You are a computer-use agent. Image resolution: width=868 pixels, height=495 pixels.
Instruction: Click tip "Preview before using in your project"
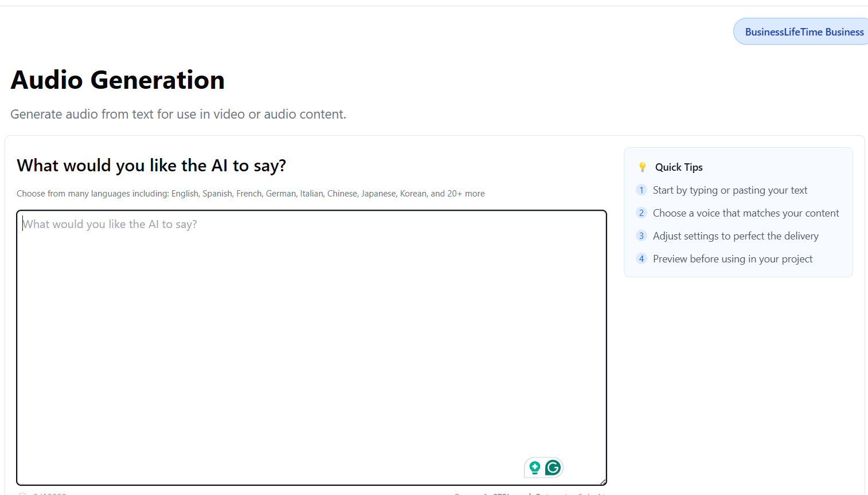(733, 259)
